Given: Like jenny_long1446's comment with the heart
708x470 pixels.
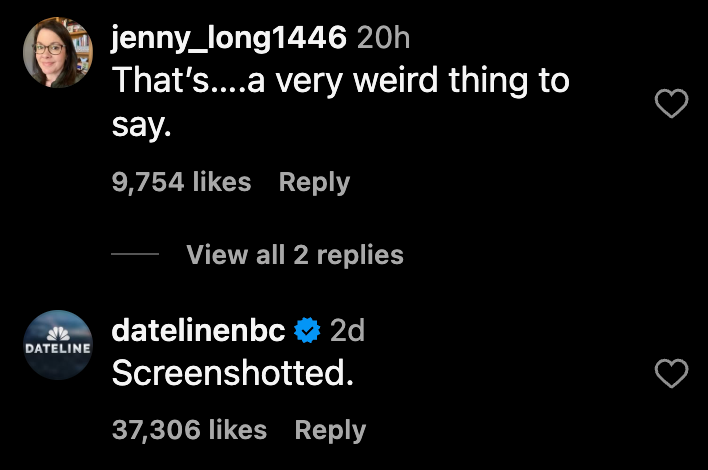Looking at the screenshot, I should 670,104.
